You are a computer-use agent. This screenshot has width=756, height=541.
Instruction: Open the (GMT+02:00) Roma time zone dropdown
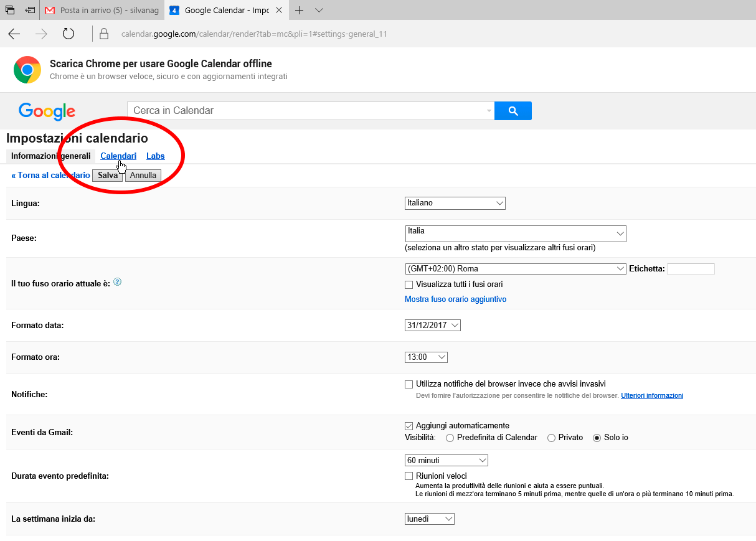click(x=516, y=269)
